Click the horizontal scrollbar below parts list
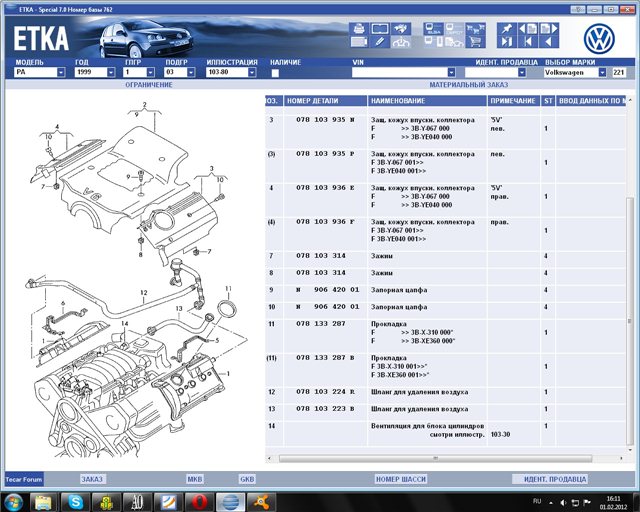The height and width of the screenshot is (512, 640). click(x=435, y=459)
